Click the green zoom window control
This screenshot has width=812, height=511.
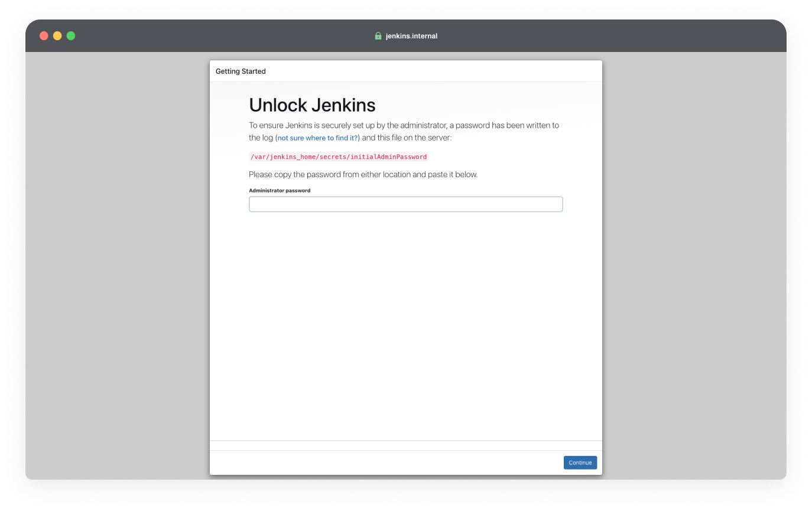pos(70,35)
